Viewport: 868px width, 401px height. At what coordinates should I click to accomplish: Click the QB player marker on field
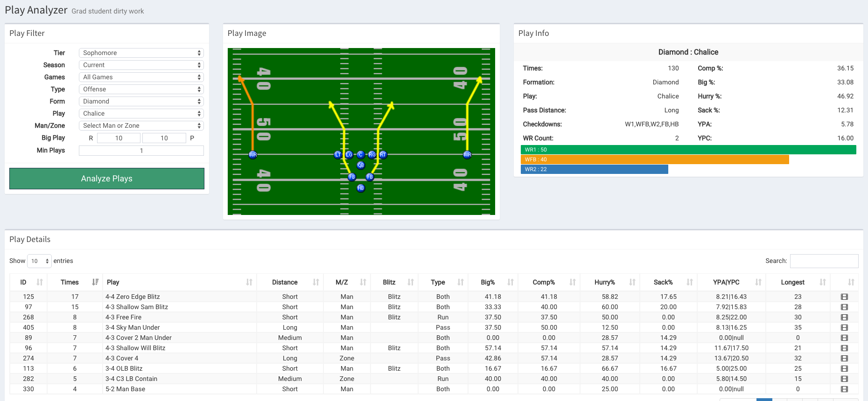pyautogui.click(x=361, y=165)
